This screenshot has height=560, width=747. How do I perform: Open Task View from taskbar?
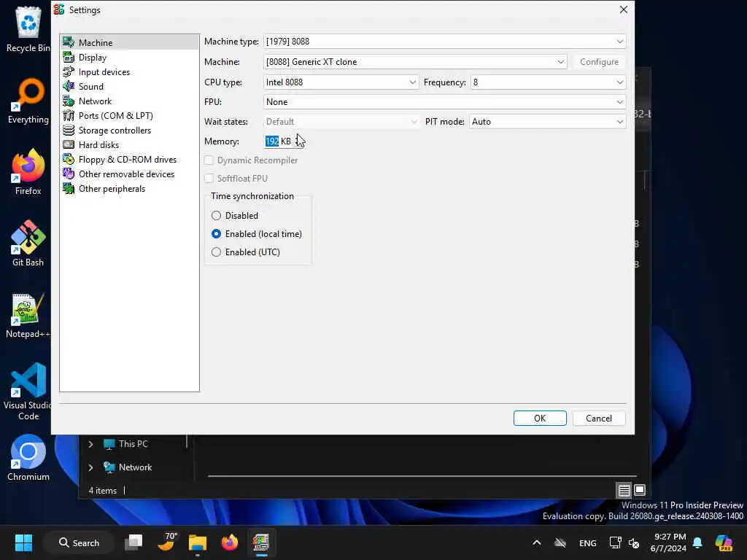click(133, 542)
